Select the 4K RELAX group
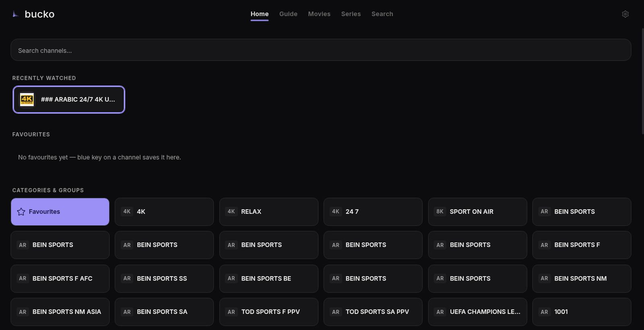 point(269,212)
